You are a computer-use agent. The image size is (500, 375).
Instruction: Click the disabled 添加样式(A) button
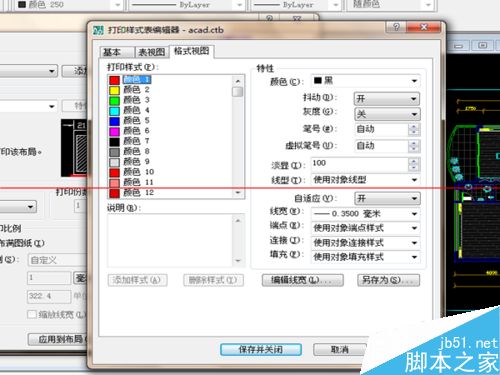pyautogui.click(x=138, y=280)
